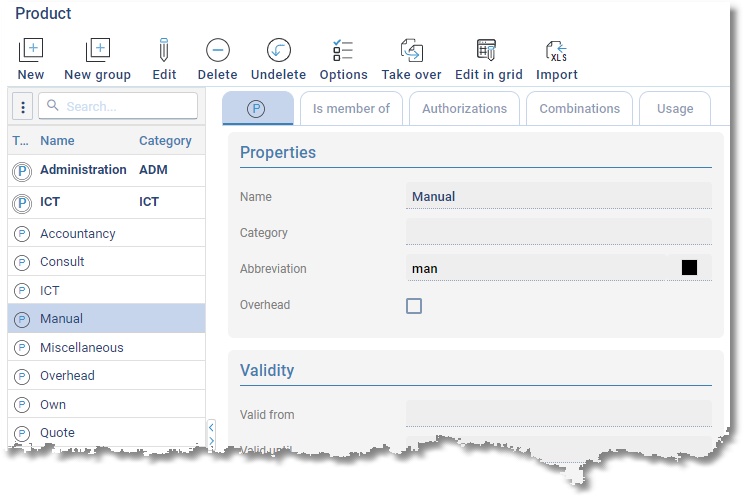
Task: Click the Overhead row product icon
Action: tap(22, 377)
